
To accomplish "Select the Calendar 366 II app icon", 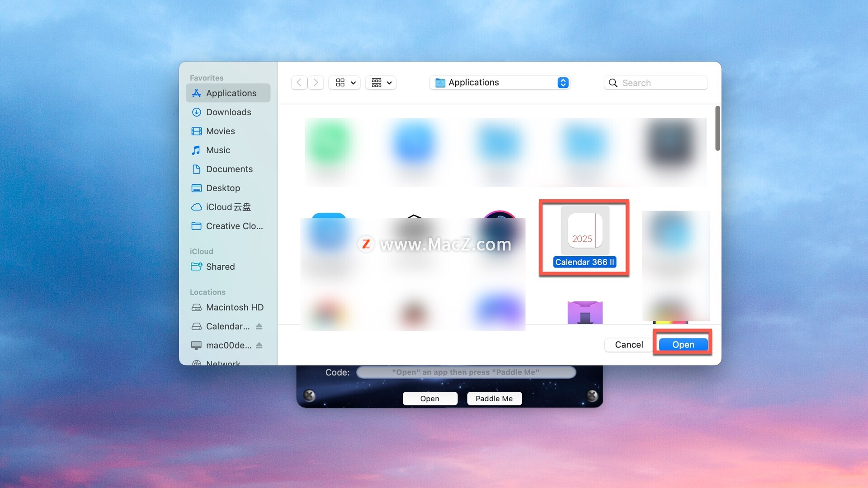I will [585, 230].
